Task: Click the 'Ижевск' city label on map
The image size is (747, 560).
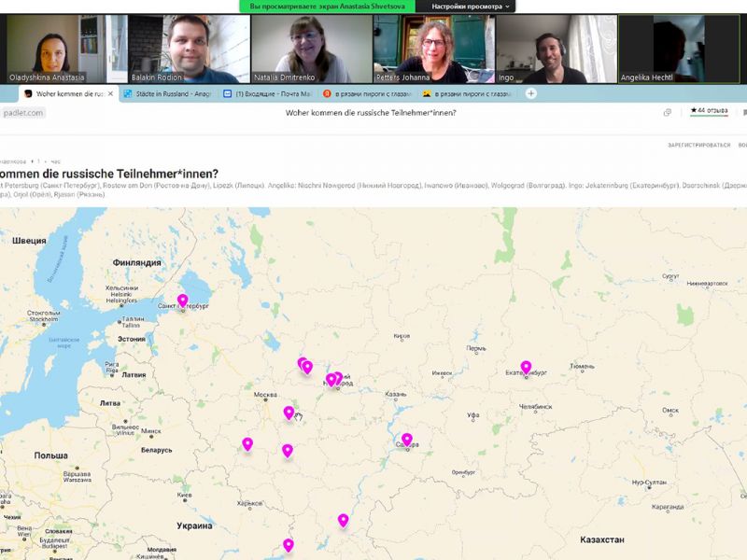Action: [x=442, y=372]
